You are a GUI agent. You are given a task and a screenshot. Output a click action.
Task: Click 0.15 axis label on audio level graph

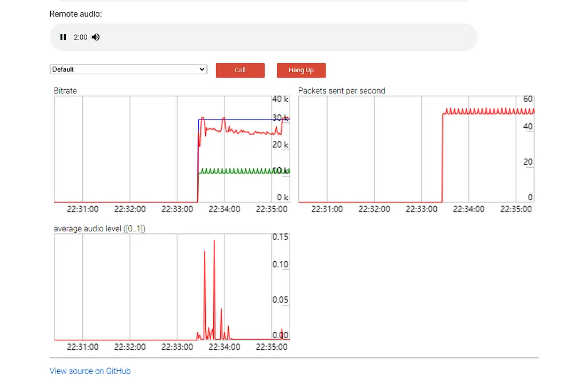pyautogui.click(x=280, y=237)
